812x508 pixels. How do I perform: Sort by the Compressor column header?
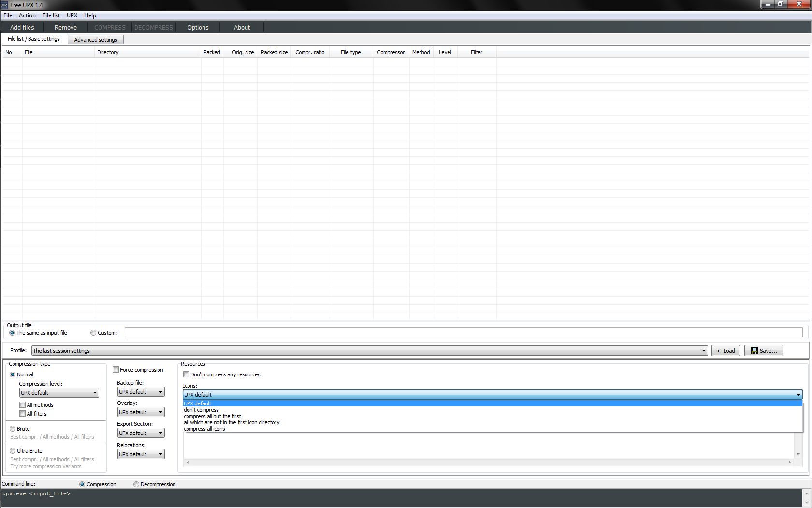tap(391, 52)
